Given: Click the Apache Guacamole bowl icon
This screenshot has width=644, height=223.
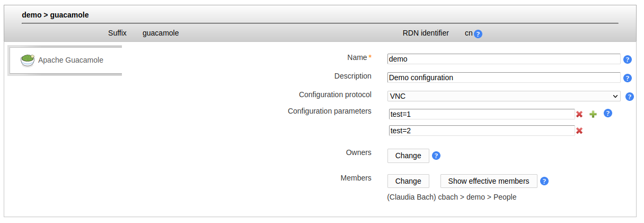Looking at the screenshot, I should (x=28, y=60).
